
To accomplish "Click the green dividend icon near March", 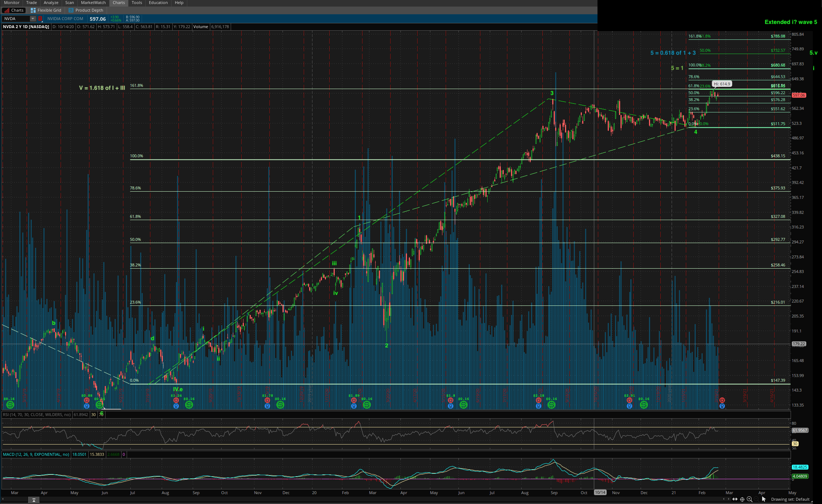I will 10,405.
